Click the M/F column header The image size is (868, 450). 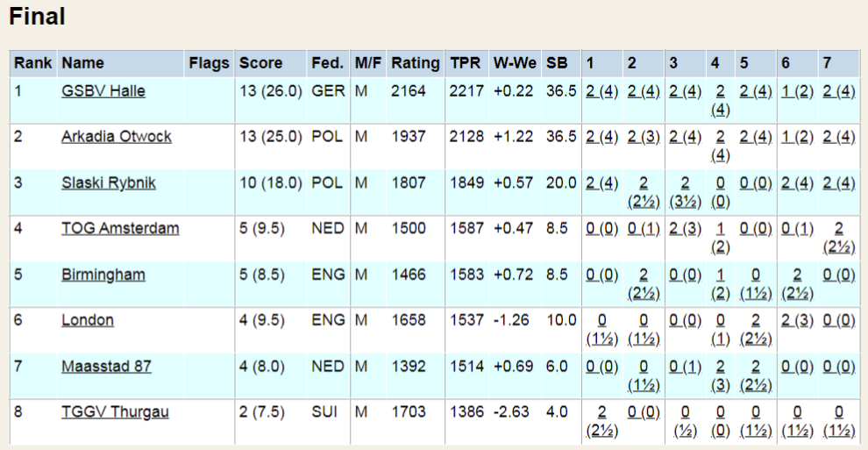coord(368,63)
